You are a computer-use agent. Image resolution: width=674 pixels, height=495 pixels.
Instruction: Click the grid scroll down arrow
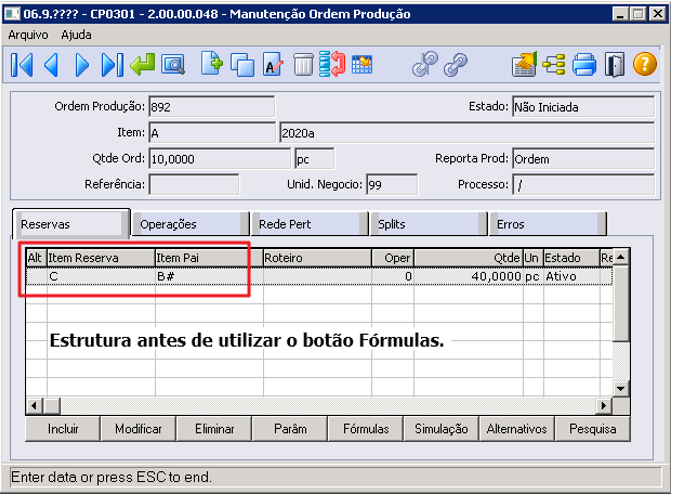(x=620, y=389)
